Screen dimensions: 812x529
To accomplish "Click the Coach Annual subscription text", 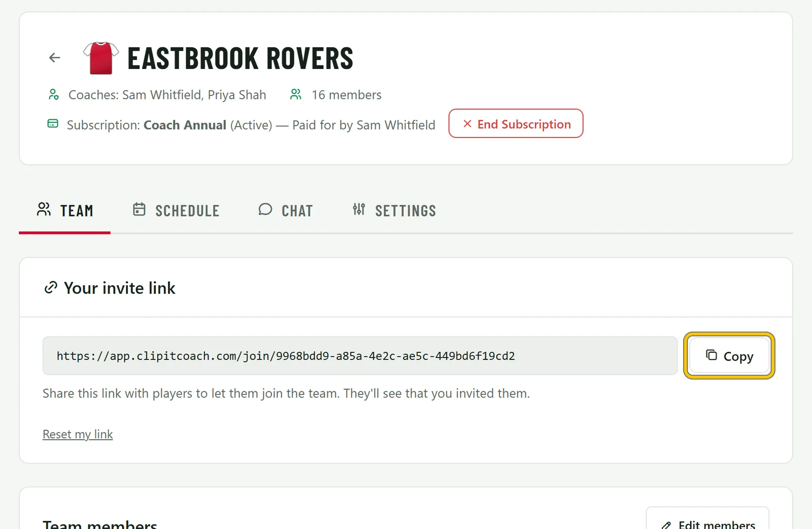I will coord(185,125).
